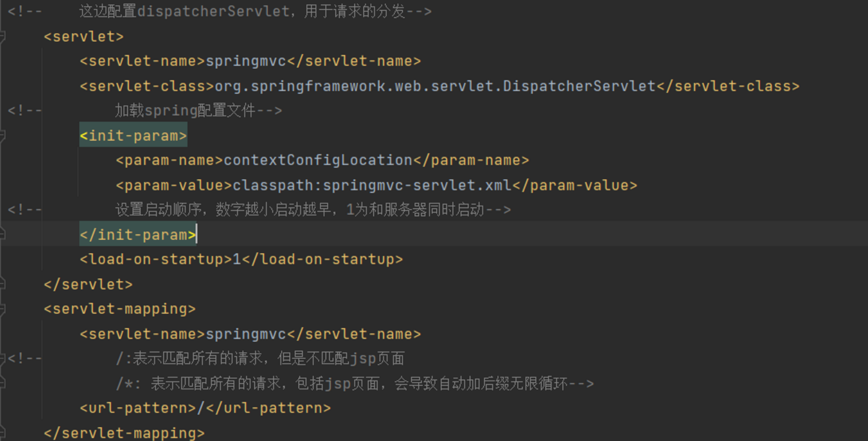Image resolution: width=868 pixels, height=441 pixels.
Task: Click the url-pattern slash value
Action: tap(201, 408)
